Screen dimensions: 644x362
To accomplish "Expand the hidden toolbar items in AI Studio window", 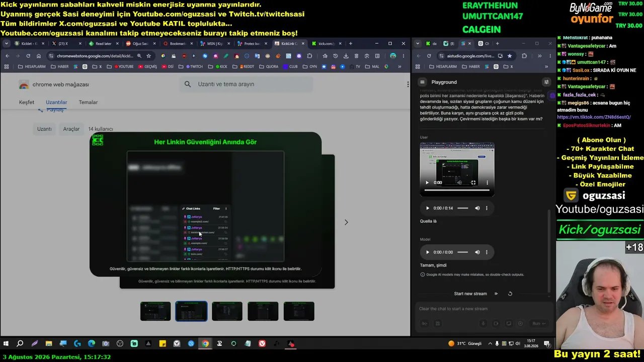I will point(539,56).
